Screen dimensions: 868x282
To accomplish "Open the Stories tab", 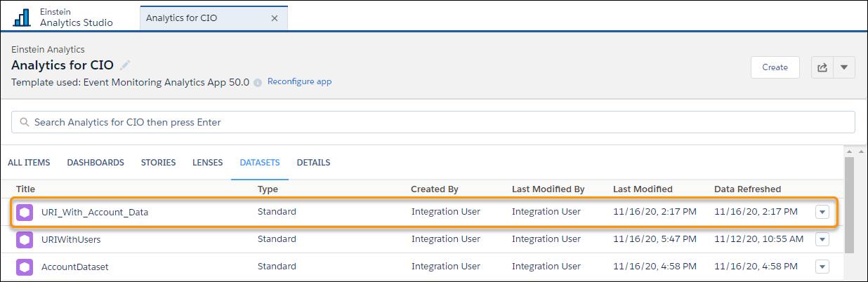I will point(159,163).
